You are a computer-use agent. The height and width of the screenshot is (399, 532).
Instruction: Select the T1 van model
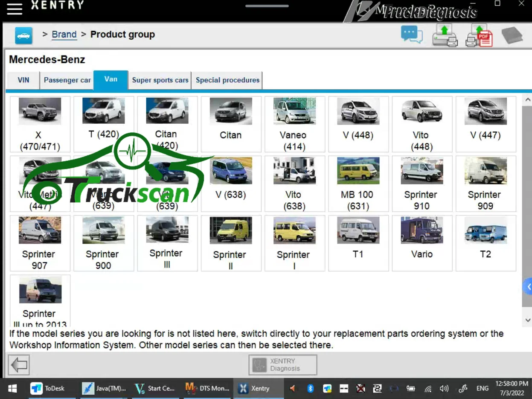click(x=358, y=243)
